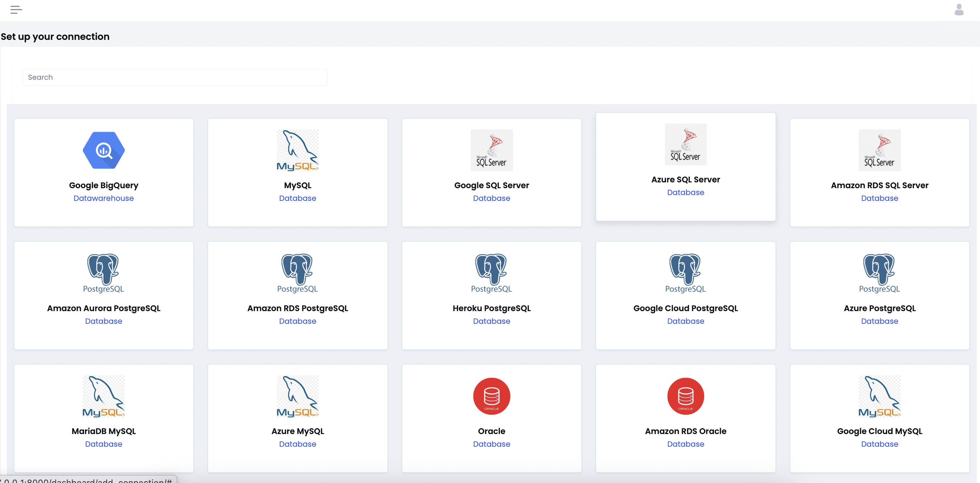Pick the Azure SQL Server title
Screen dimensions: 980x483
click(686, 180)
